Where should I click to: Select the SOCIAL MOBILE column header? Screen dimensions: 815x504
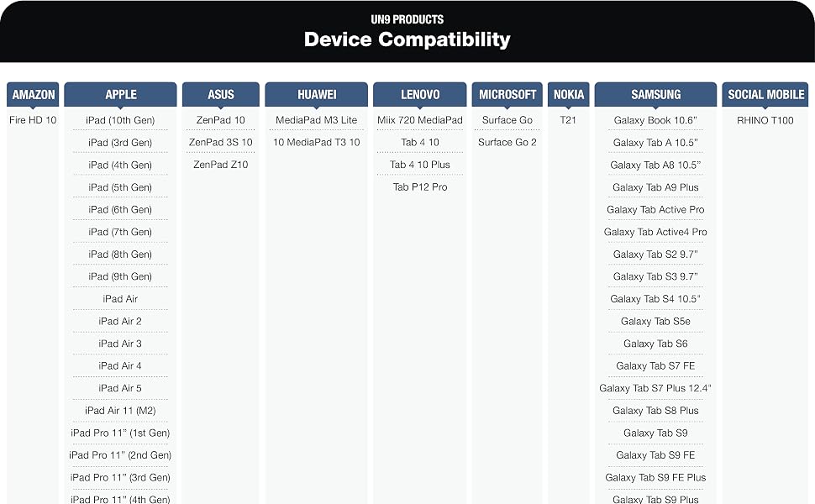click(765, 95)
